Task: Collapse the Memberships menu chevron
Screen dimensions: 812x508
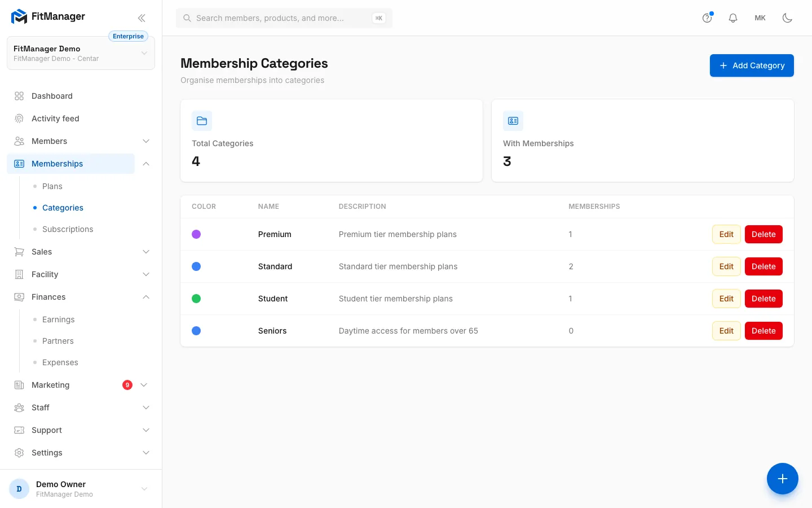Action: click(146, 164)
